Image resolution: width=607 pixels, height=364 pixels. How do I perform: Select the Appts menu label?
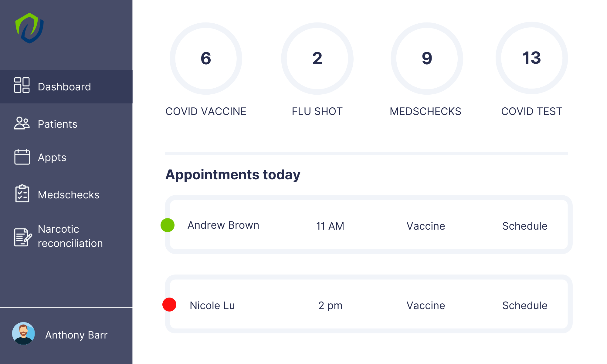tap(52, 157)
